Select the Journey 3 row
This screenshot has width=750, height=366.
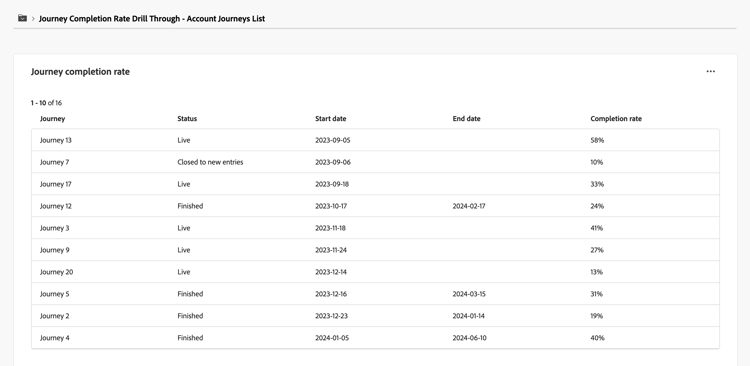[x=375, y=228]
